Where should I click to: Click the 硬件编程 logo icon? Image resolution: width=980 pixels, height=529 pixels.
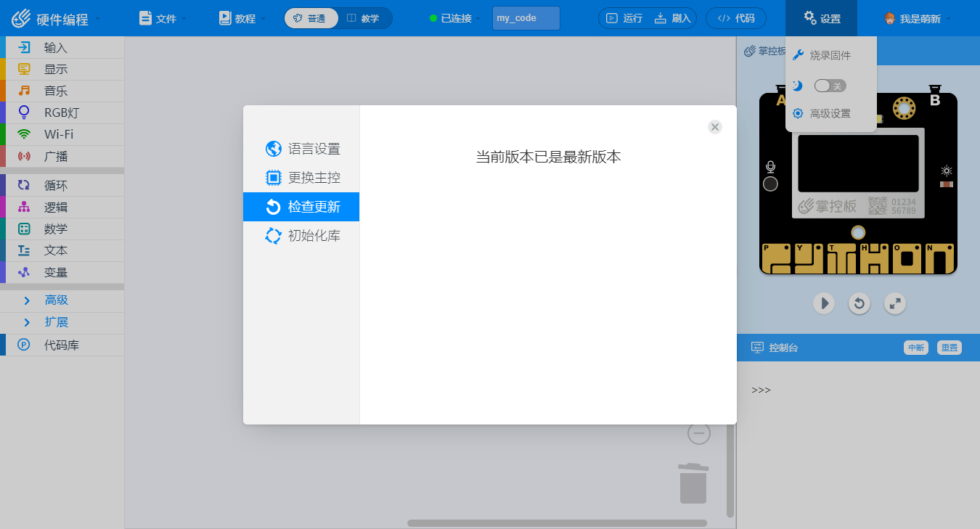(21, 18)
